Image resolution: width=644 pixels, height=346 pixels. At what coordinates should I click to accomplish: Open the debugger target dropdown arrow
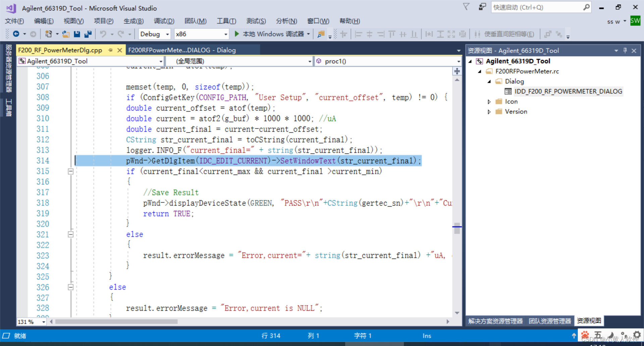click(309, 34)
